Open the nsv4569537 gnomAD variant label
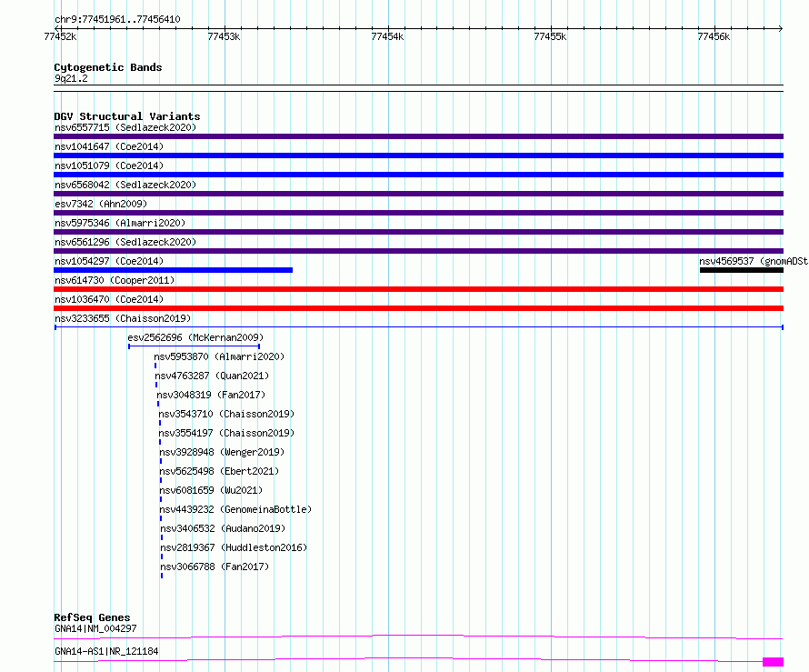Viewport: 809px width, 672px height. pyautogui.click(x=754, y=261)
